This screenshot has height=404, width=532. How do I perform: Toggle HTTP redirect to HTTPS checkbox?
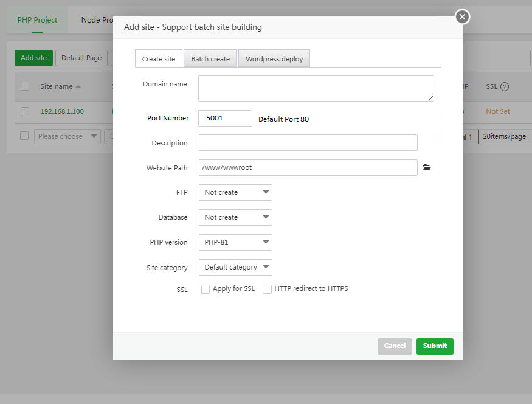[x=267, y=289]
